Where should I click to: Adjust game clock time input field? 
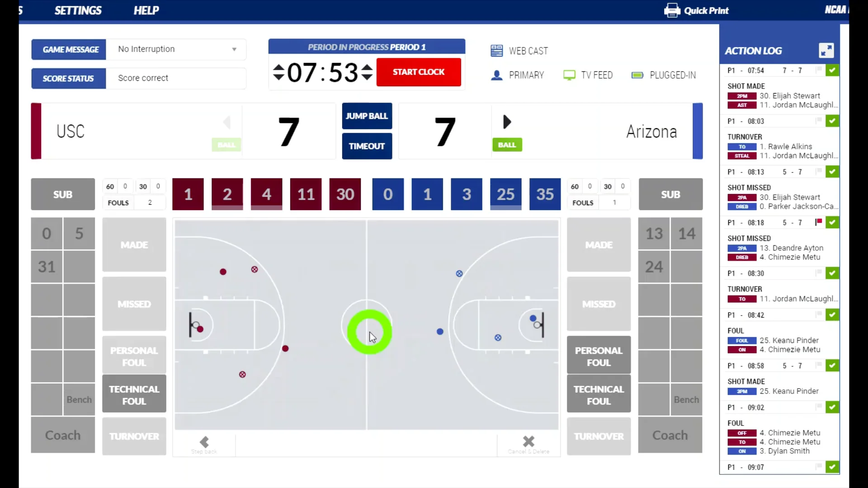pos(322,71)
